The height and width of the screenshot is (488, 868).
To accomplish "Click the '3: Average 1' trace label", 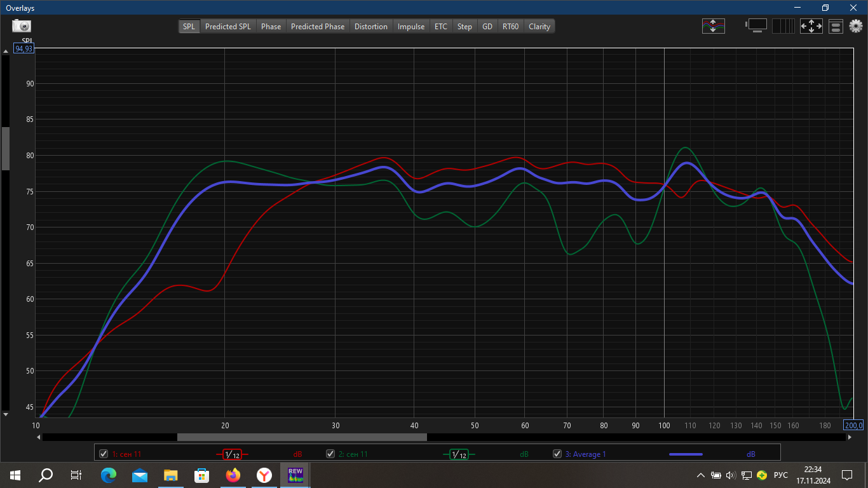I will [x=586, y=454].
